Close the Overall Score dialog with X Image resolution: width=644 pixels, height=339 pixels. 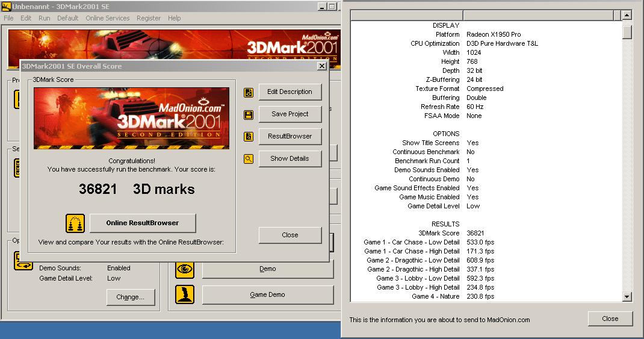(322, 66)
